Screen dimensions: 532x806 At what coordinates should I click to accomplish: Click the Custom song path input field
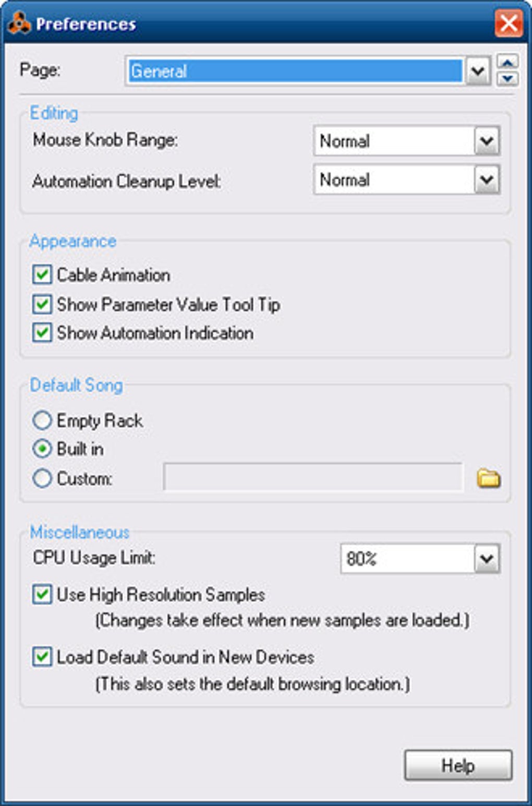coord(313,477)
